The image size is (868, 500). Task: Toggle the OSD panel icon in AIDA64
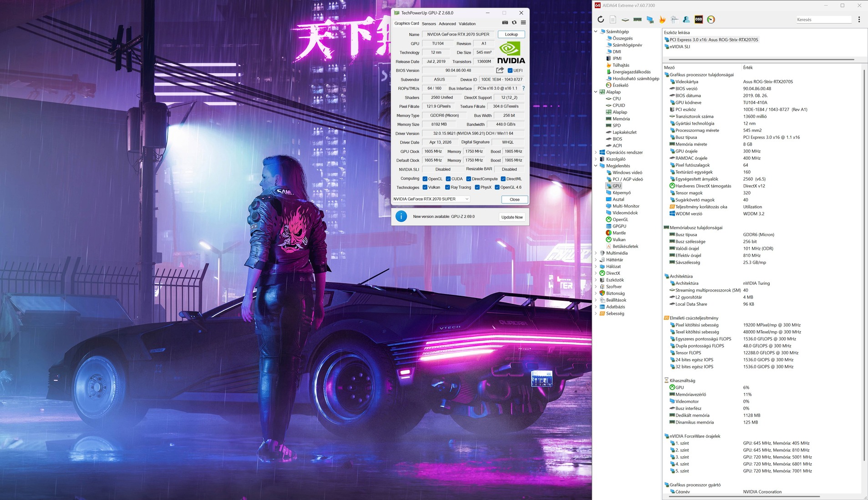(699, 20)
